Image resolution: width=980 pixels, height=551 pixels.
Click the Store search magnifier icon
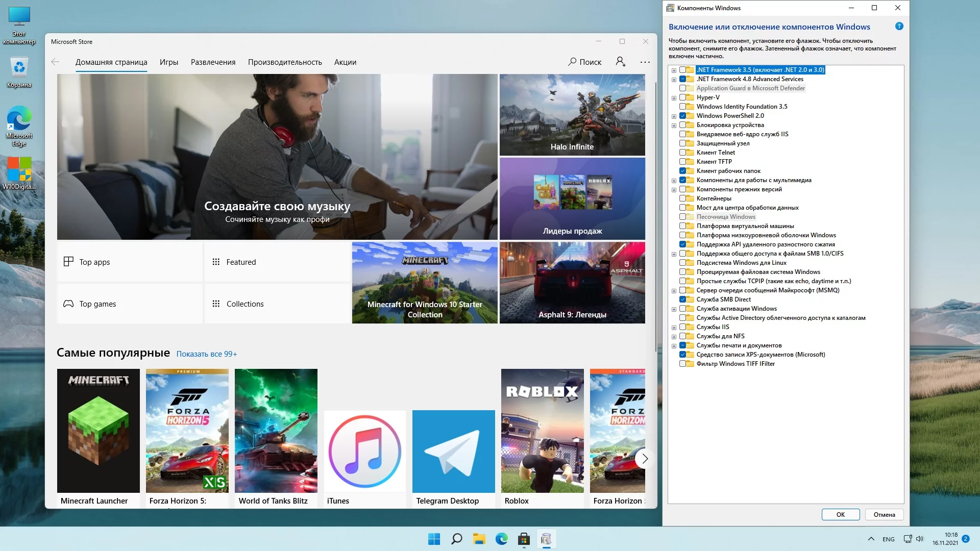573,62
